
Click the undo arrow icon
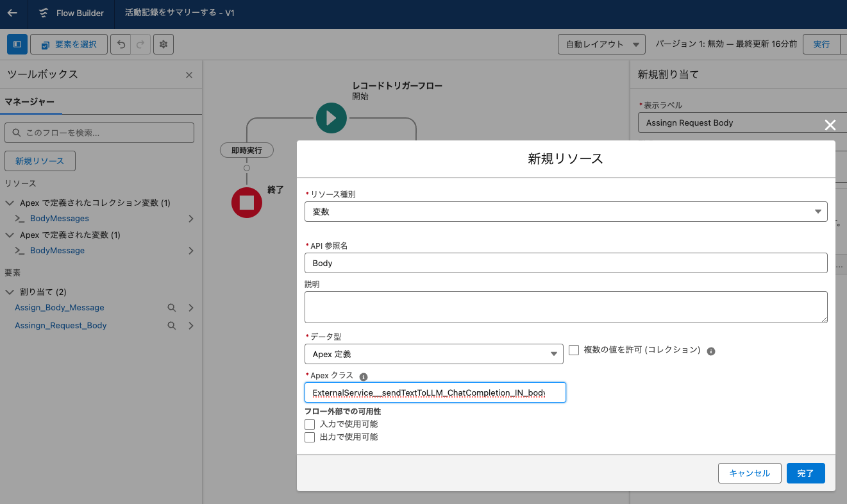click(121, 44)
